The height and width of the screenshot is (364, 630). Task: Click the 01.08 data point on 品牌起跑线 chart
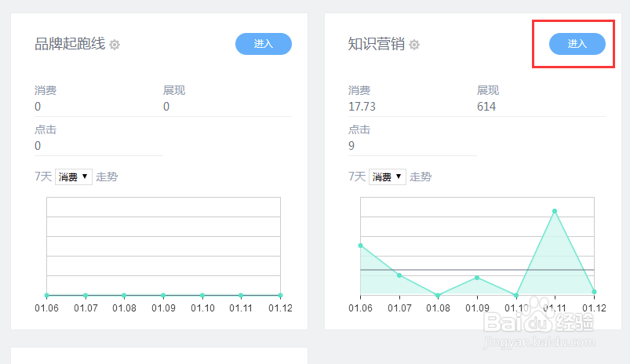124,295
